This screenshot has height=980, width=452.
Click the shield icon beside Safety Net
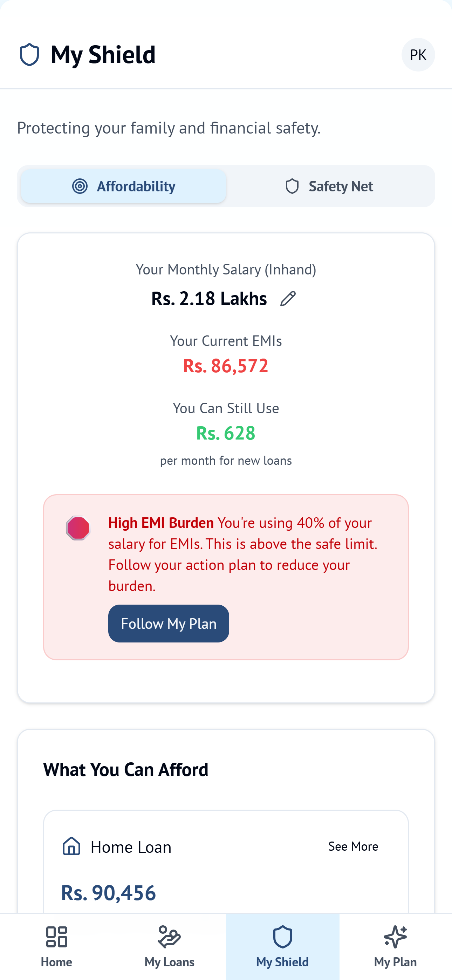pos(292,186)
